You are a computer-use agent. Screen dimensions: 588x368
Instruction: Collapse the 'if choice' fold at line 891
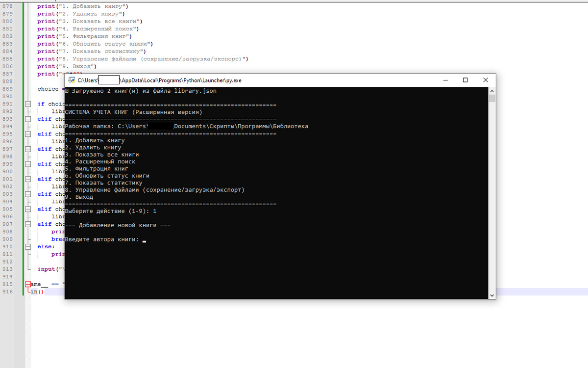pos(28,104)
